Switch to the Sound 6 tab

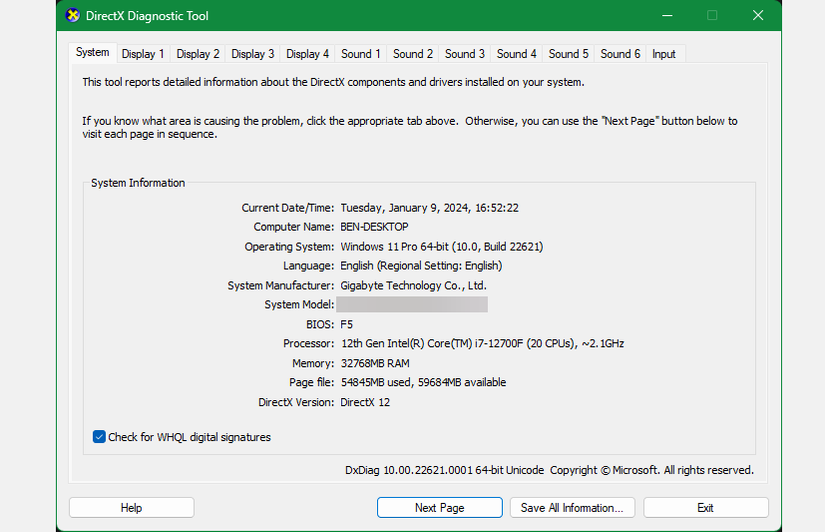pos(620,54)
